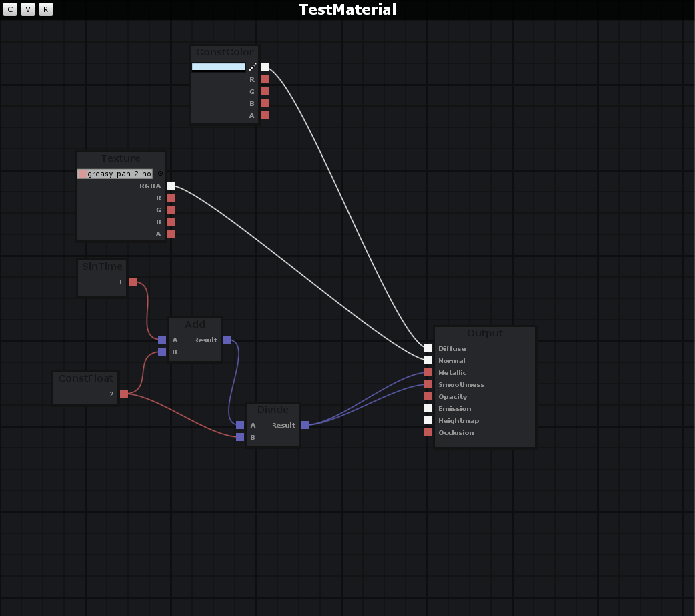Click the Emission label in Output node

point(454,409)
